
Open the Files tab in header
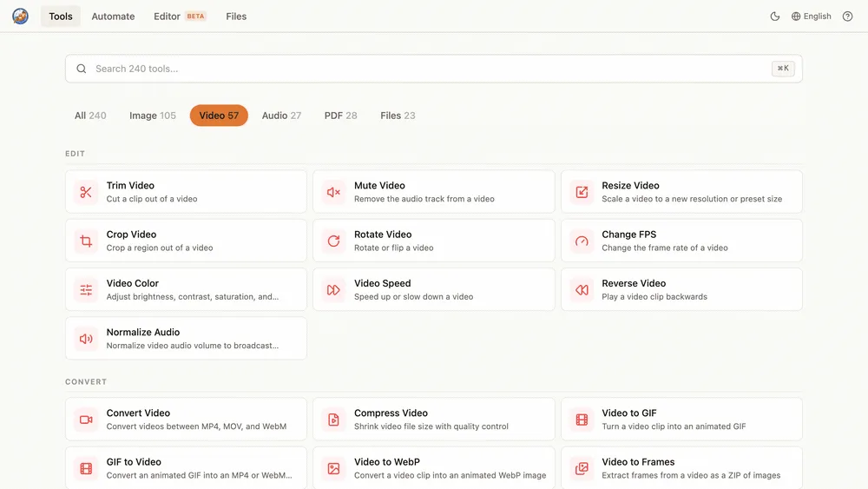pos(236,16)
